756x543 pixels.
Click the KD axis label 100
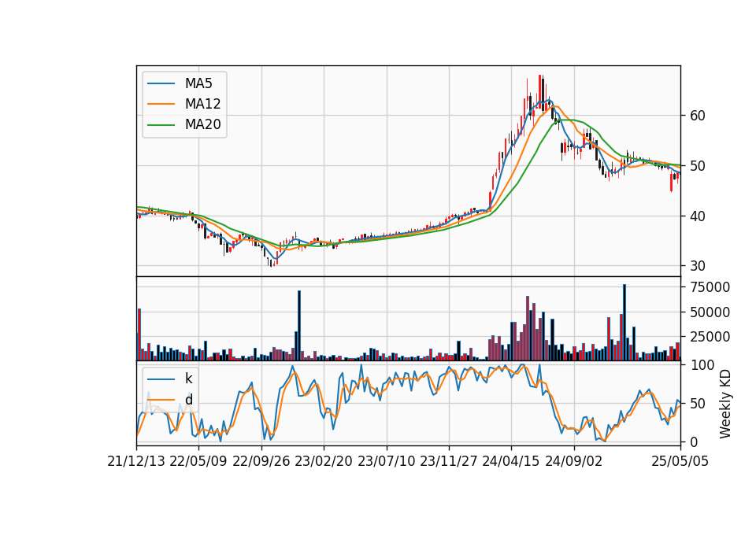(702, 365)
